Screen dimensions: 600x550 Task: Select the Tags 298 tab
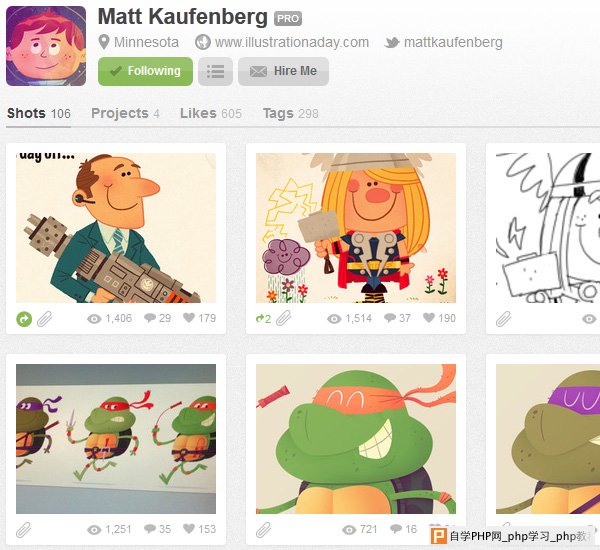pyautogui.click(x=290, y=113)
